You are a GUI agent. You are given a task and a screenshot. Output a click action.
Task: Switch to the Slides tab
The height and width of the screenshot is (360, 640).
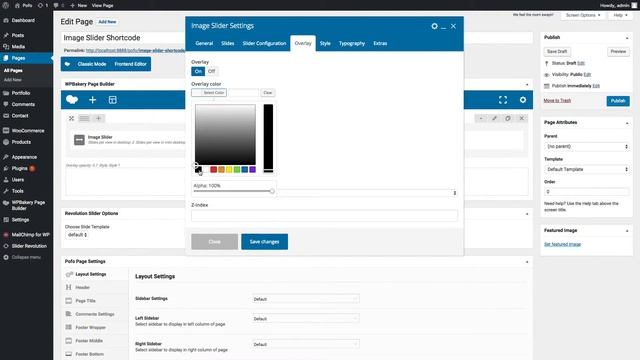click(x=228, y=43)
